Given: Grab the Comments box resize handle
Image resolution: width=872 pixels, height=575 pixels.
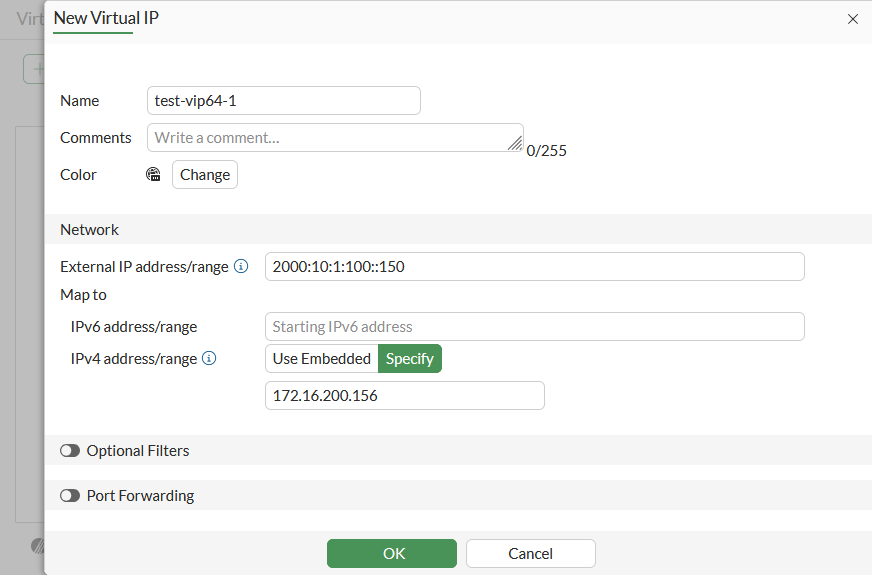Looking at the screenshot, I should point(515,143).
